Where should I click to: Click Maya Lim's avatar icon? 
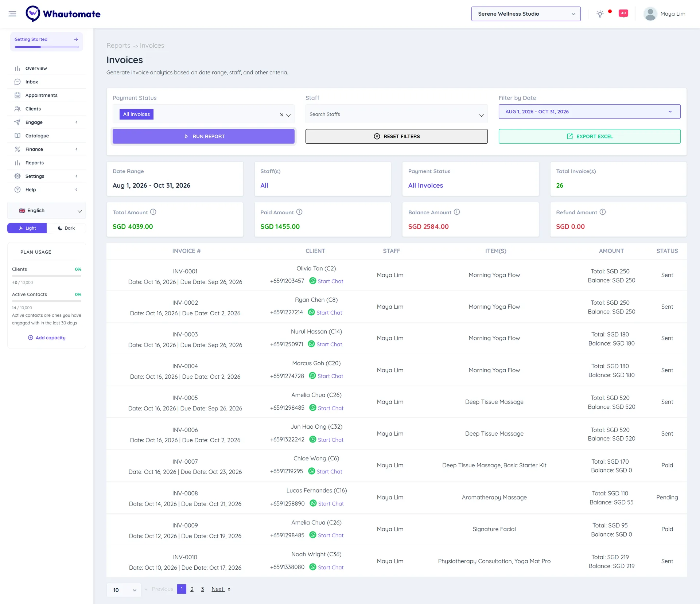click(650, 14)
